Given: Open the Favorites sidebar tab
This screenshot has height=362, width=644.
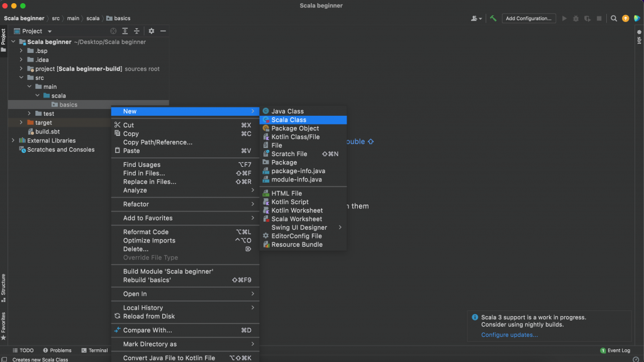Looking at the screenshot, I should 3,326.
